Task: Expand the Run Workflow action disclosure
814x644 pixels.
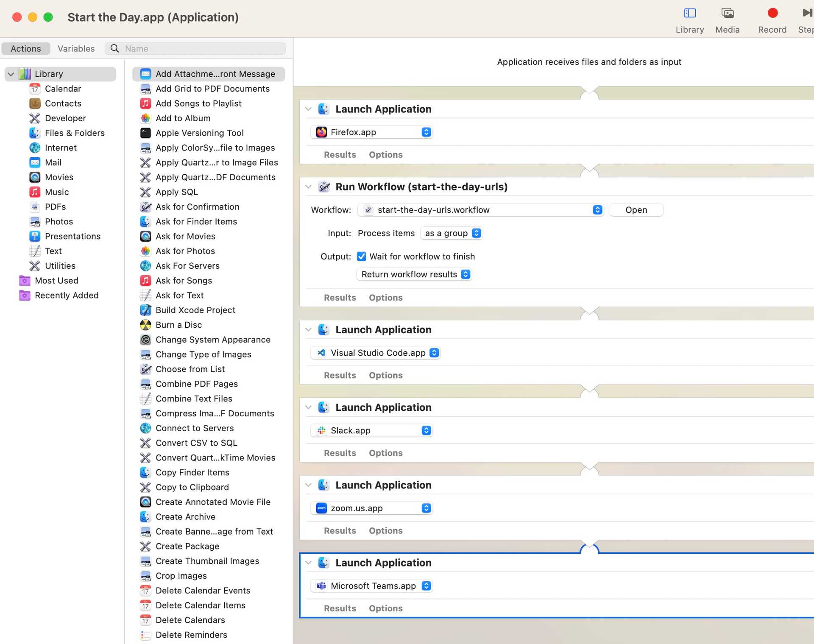Action: pyautogui.click(x=307, y=187)
